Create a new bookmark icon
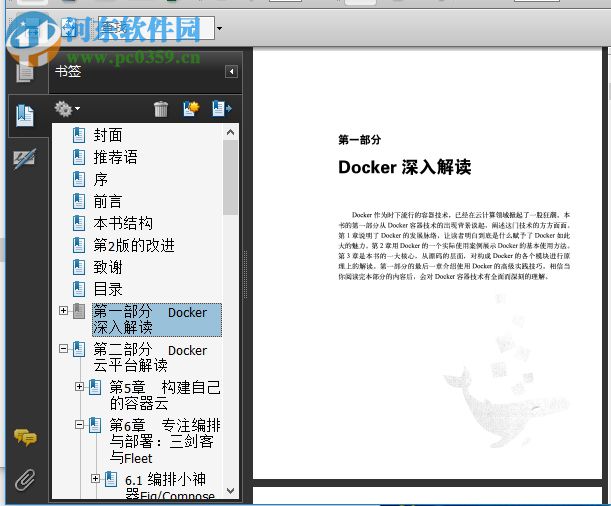 (x=191, y=109)
